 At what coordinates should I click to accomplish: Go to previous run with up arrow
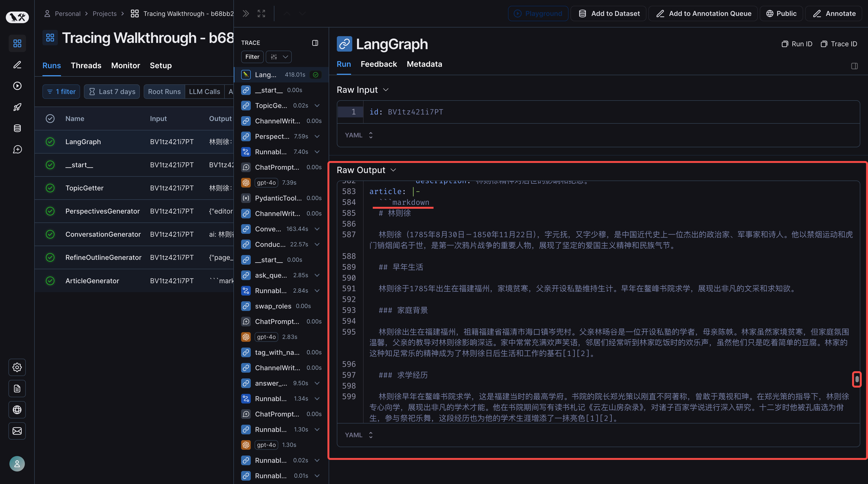click(x=287, y=13)
